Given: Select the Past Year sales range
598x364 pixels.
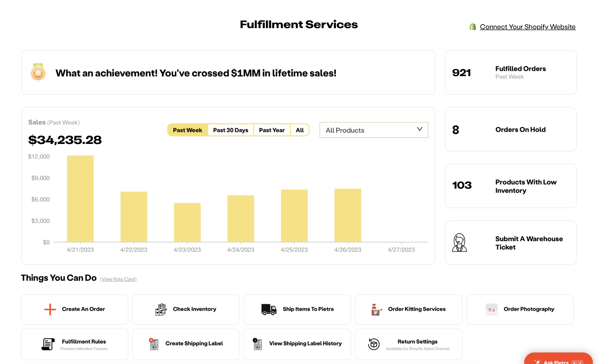Looking at the screenshot, I should pyautogui.click(x=272, y=130).
